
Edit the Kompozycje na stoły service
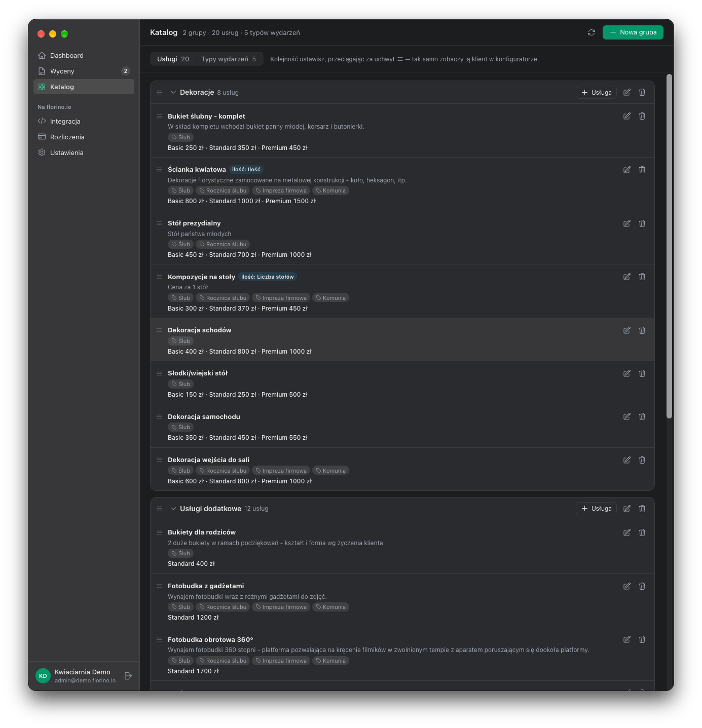[x=627, y=277]
